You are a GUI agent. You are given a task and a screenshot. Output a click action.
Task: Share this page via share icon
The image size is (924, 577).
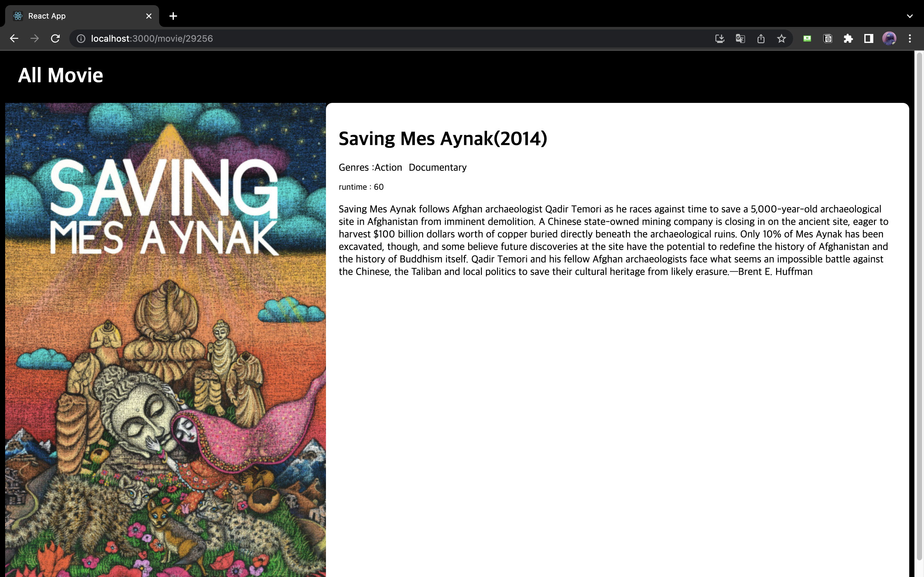(x=761, y=38)
